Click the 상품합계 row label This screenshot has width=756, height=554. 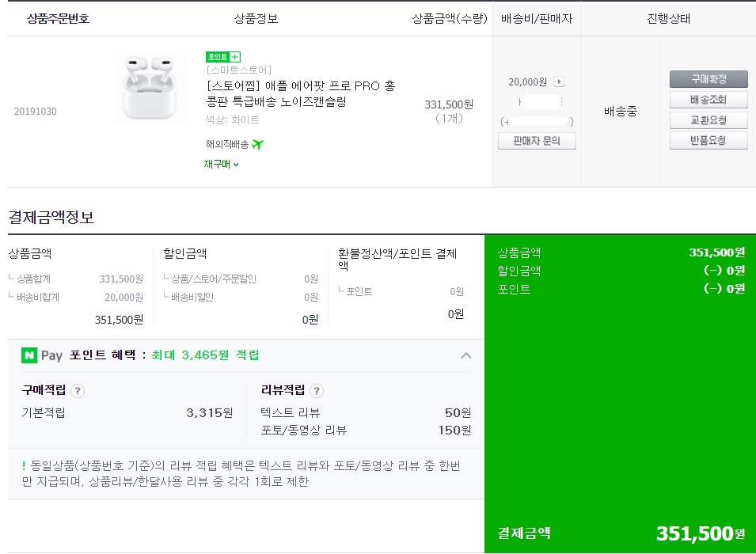34,279
